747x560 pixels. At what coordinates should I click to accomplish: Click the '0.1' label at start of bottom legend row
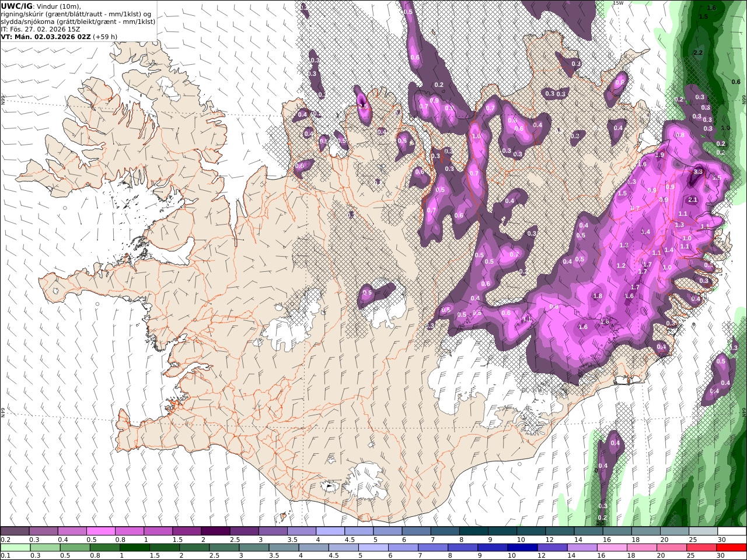pos(5,556)
